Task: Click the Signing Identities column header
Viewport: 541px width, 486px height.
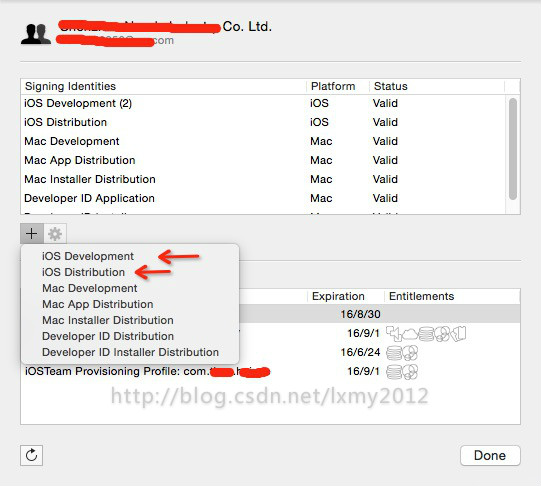Action: coord(164,86)
